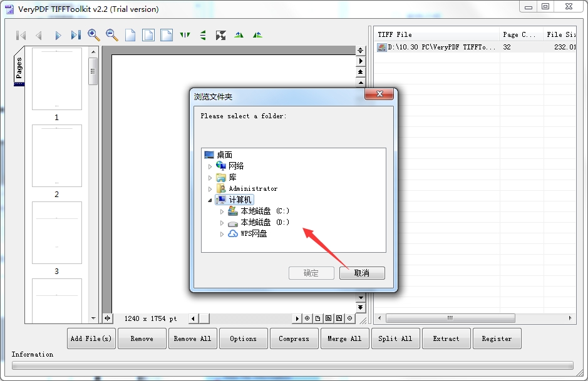
Task: Click viewer right-pointing arrow near top
Action: 360,61
